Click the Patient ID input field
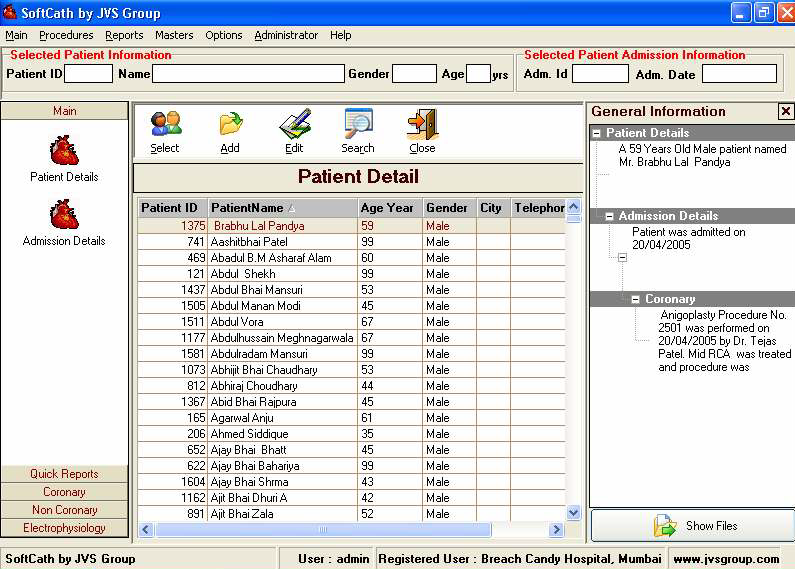 pyautogui.click(x=89, y=74)
